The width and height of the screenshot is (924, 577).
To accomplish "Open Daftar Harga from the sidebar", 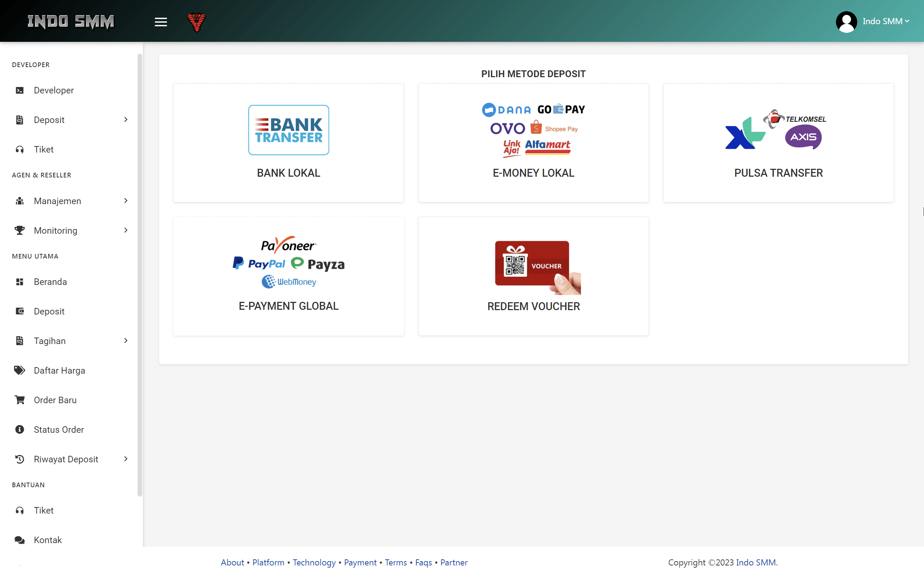I will tap(60, 370).
